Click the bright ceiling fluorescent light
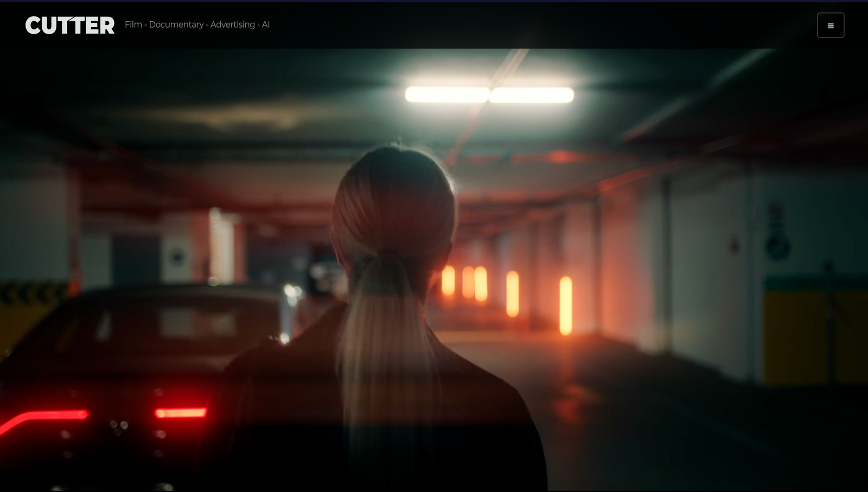Viewport: 868px width, 492px height. (489, 94)
